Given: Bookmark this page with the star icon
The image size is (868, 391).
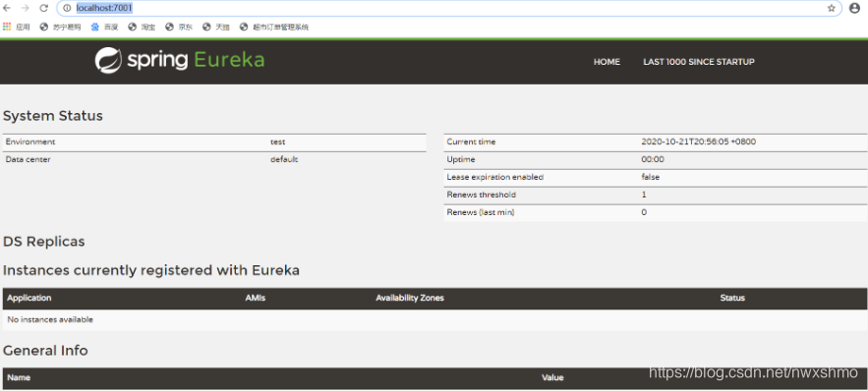Looking at the screenshot, I should point(831,8).
